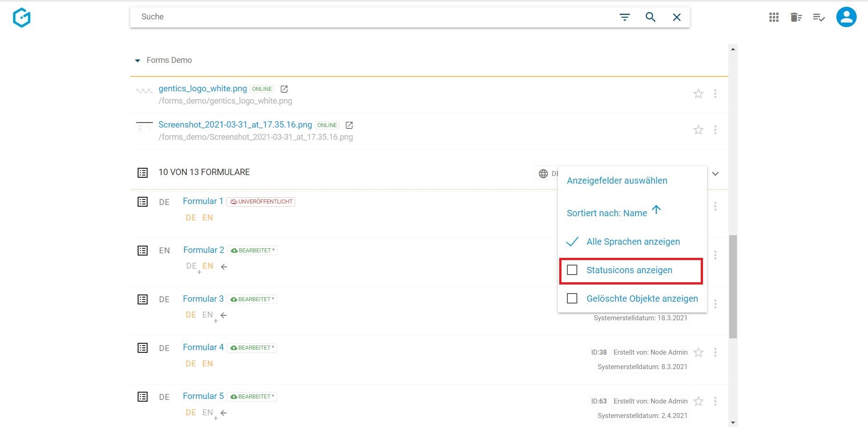Open Screenshot_2021-03-31_at_17.35.16.png link

click(x=235, y=125)
